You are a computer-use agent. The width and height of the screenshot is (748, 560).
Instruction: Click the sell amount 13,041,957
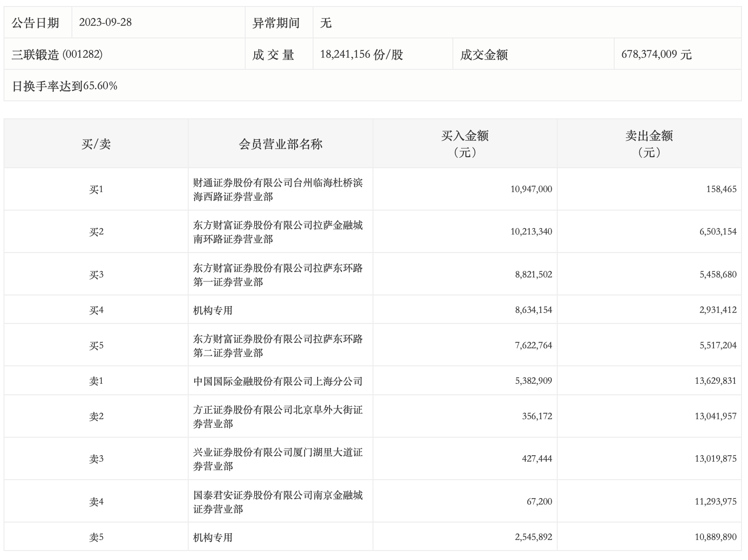coord(715,416)
